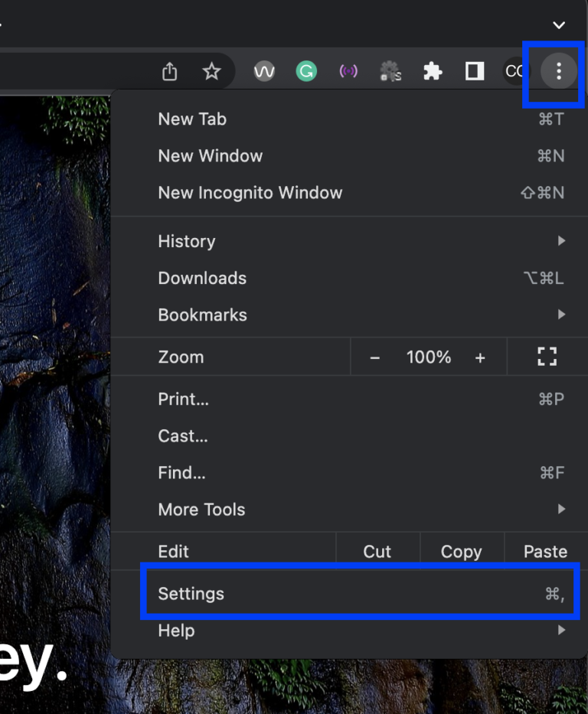The image size is (588, 714).
Task: Open a New Incognito Window
Action: (x=349, y=193)
